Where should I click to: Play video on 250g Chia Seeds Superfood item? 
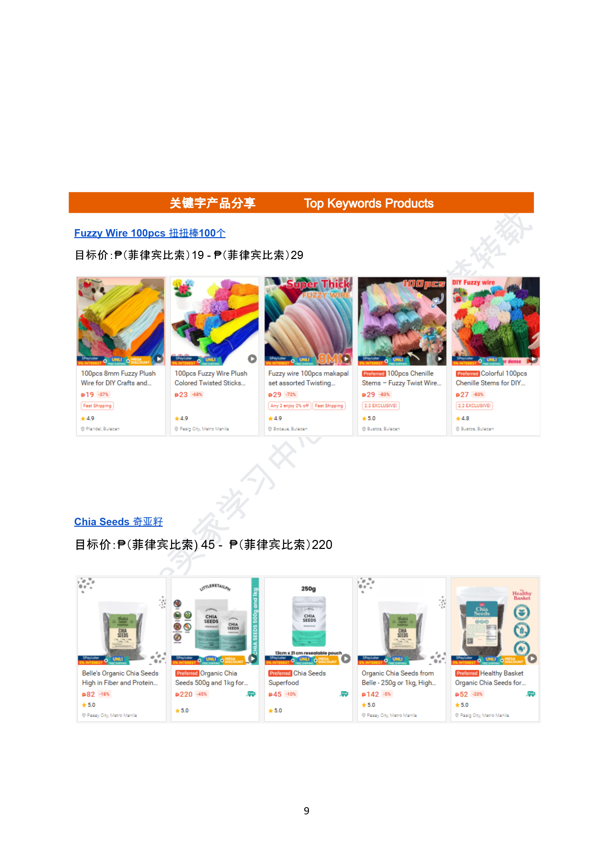click(x=346, y=658)
